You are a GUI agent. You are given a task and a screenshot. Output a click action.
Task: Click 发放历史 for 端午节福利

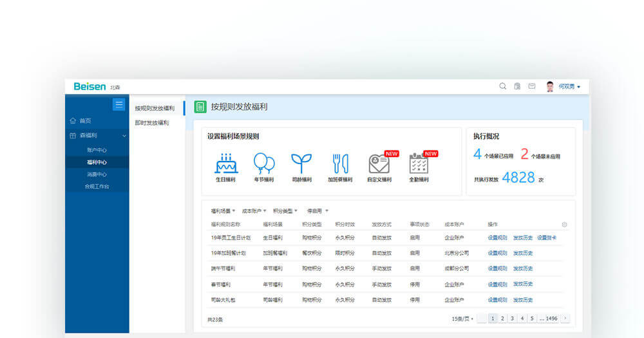tap(523, 268)
